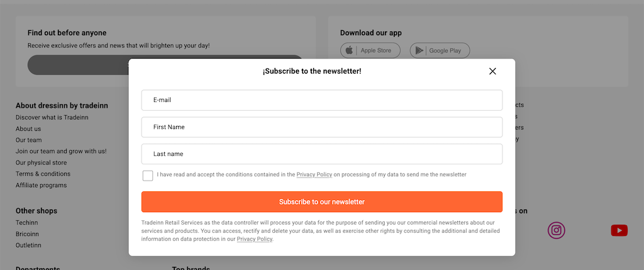The height and width of the screenshot is (270, 644).
Task: Focus the E-mail input field
Action: pos(321,100)
